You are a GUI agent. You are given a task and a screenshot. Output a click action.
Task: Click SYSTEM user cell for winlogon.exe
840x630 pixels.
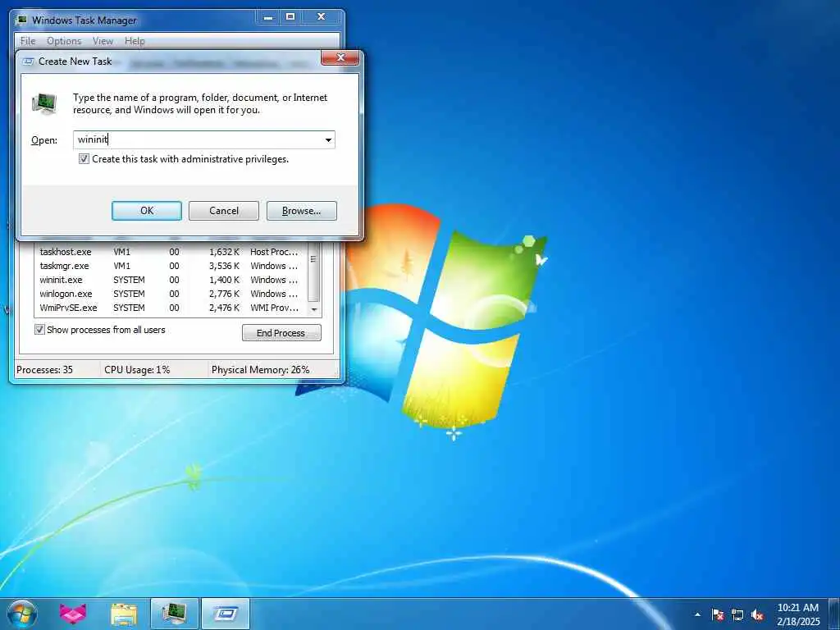tap(129, 294)
